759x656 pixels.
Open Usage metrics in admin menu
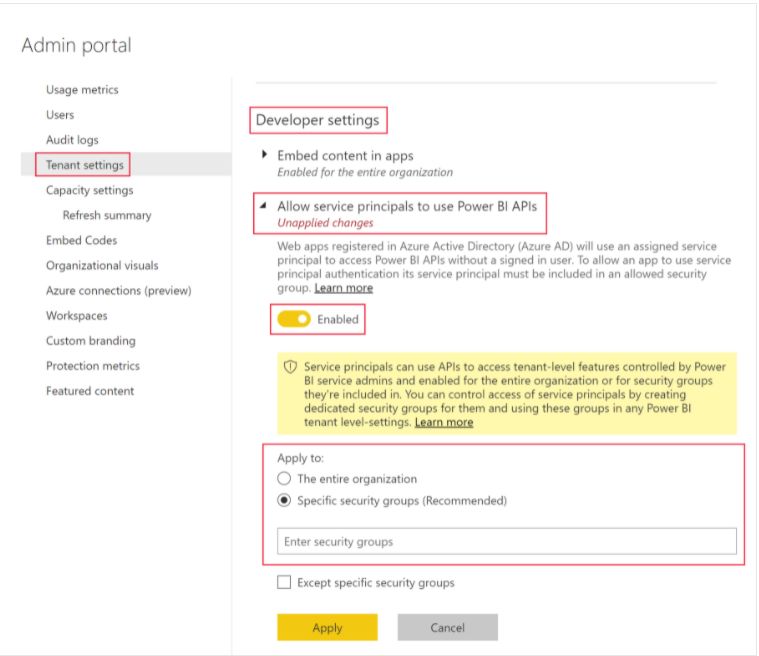click(x=82, y=90)
